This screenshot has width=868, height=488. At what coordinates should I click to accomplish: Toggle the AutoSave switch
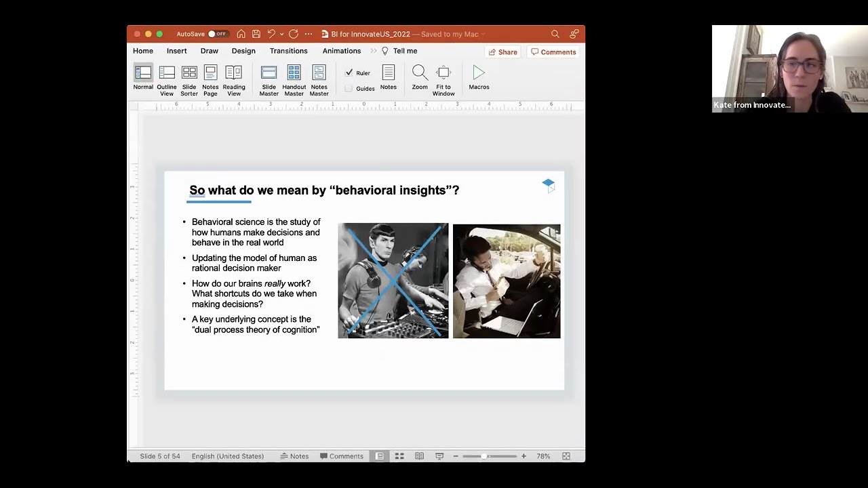[x=217, y=34]
